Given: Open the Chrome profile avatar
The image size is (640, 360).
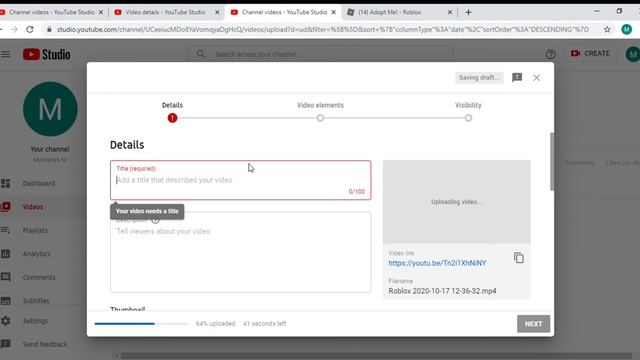Looking at the screenshot, I should pos(627,29).
